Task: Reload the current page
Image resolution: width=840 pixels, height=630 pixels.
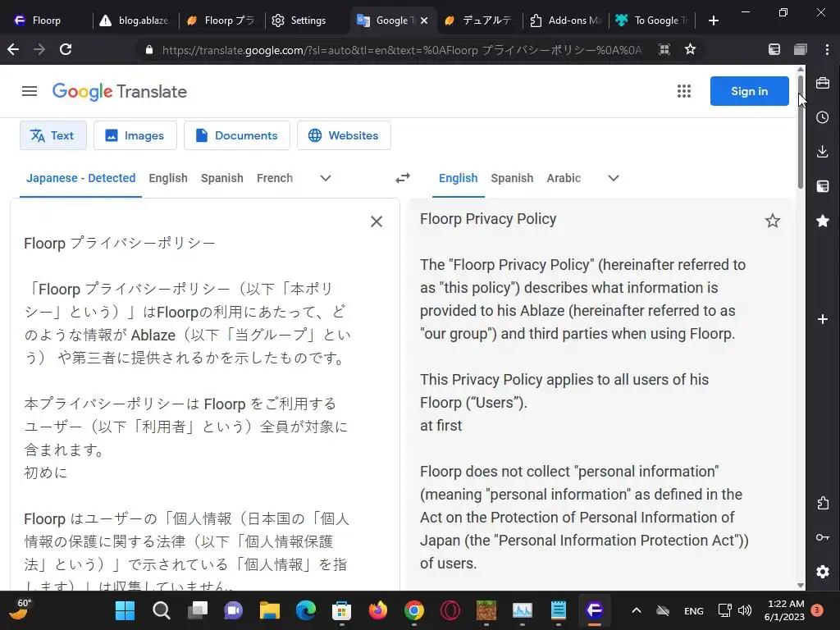Action: pos(66,49)
